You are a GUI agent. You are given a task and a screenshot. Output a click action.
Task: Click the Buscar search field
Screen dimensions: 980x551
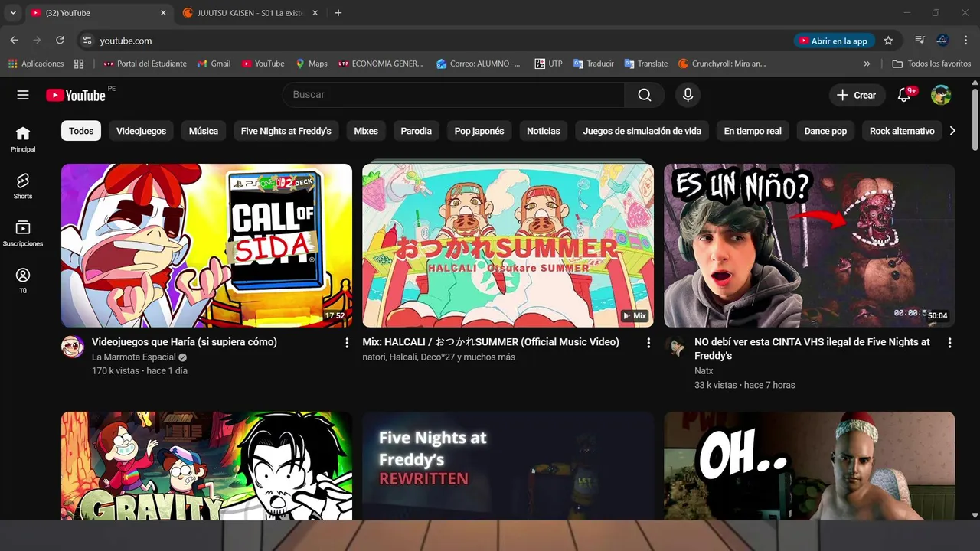pos(453,95)
